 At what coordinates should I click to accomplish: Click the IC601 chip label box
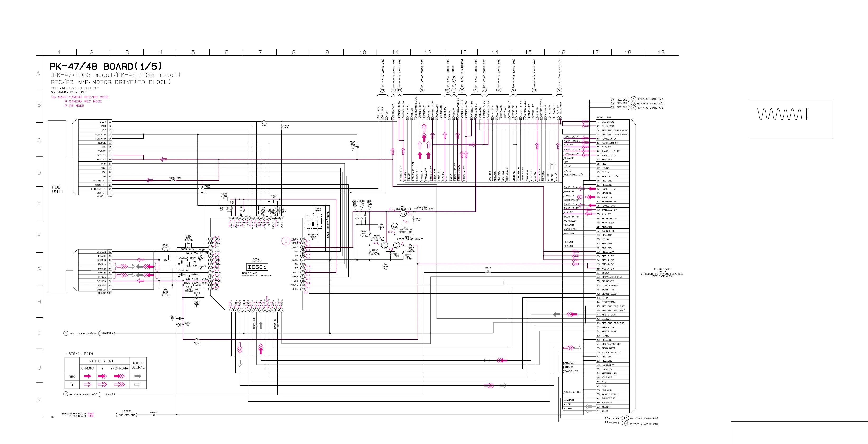tap(257, 267)
